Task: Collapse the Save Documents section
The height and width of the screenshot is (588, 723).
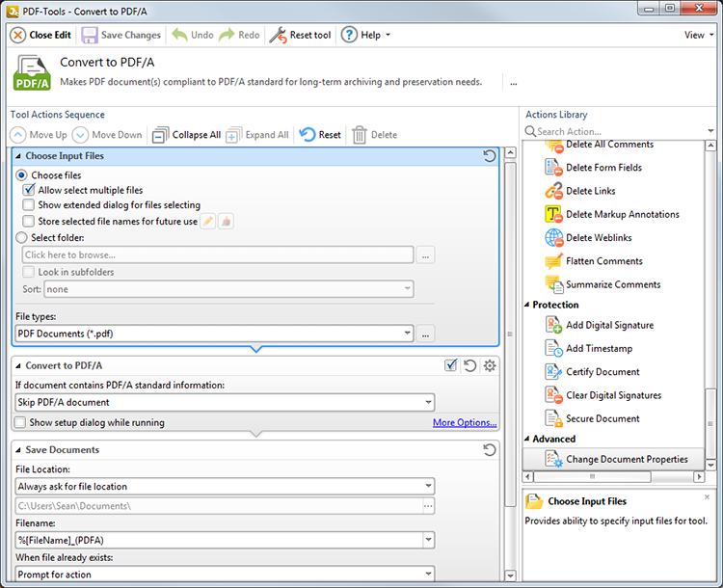Action: 18,450
